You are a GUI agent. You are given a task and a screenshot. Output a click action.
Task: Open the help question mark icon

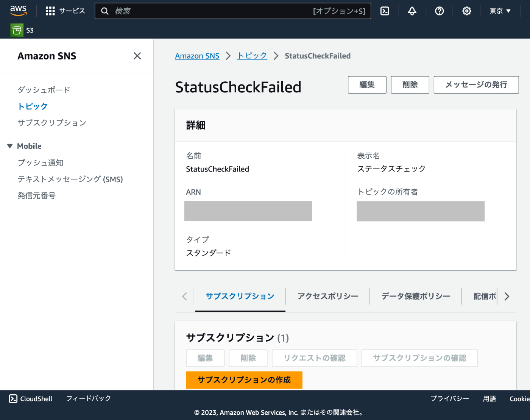[x=439, y=11]
